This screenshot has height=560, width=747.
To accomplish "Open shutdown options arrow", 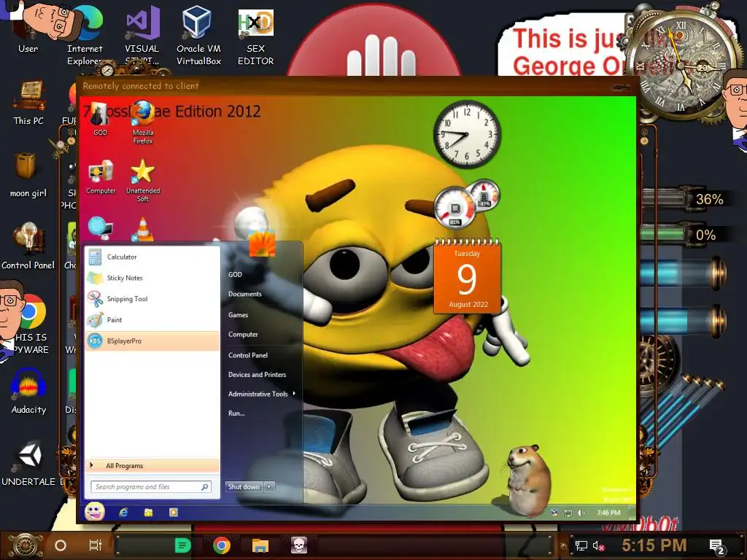I will pyautogui.click(x=269, y=486).
